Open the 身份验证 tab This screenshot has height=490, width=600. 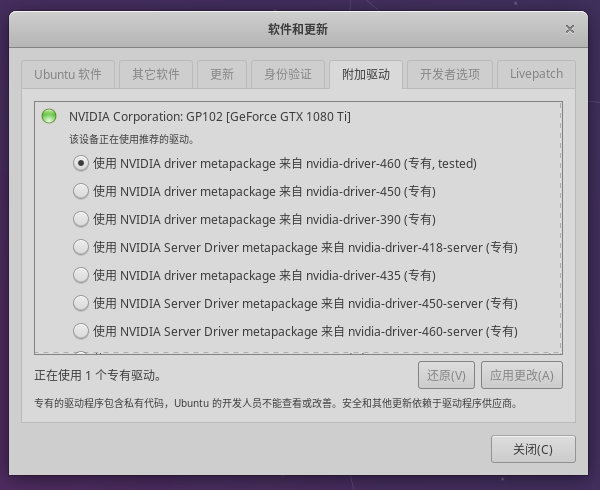coord(288,74)
